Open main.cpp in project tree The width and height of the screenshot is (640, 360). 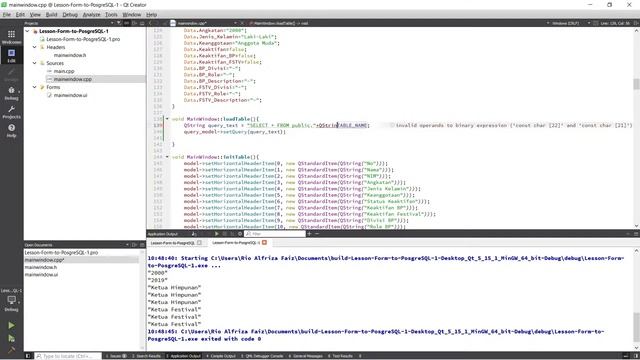[x=64, y=71]
